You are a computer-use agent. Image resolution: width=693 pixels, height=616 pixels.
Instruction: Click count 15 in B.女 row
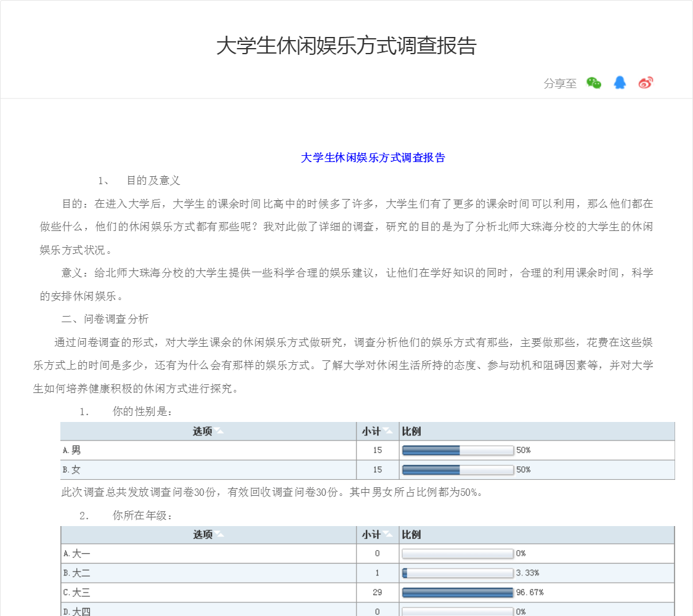click(377, 470)
